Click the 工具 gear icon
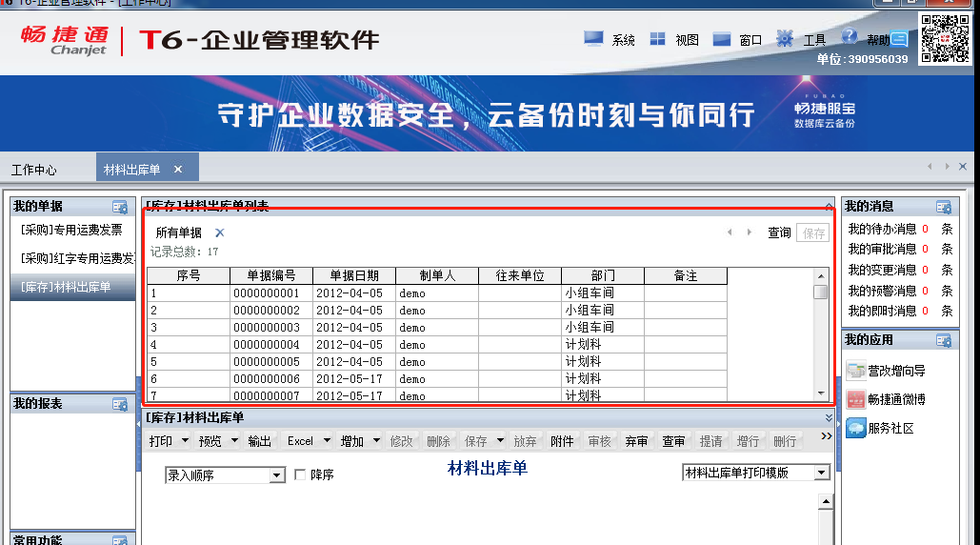 click(785, 39)
